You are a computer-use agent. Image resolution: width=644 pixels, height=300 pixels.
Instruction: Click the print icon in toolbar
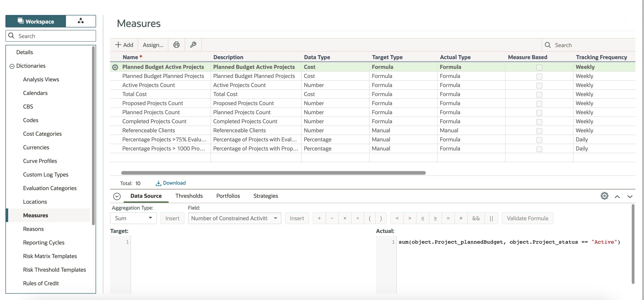(176, 45)
